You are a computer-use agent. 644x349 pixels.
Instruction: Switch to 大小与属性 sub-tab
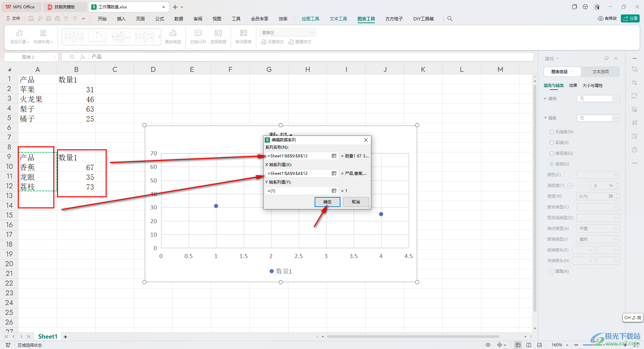[592, 86]
